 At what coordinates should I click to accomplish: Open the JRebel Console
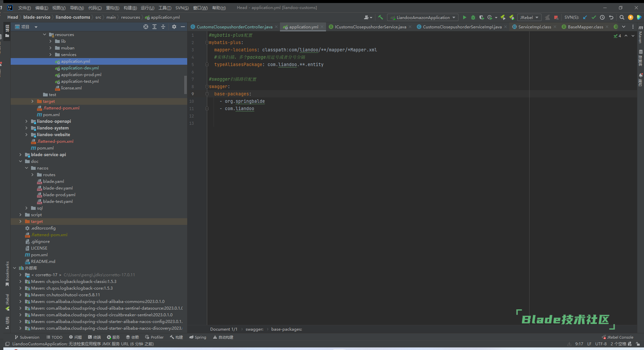(x=617, y=337)
